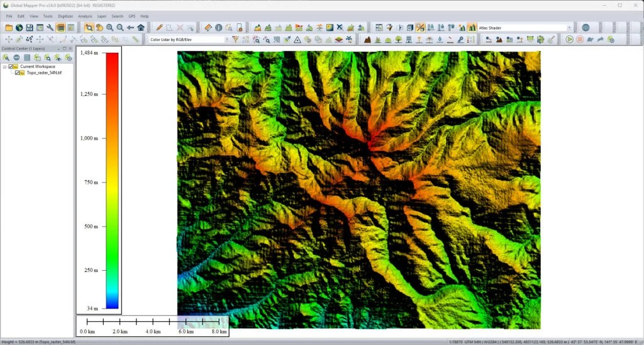The image size is (644, 345).
Task: Open the Atlas Shader dropdown
Action: pyautogui.click(x=569, y=28)
